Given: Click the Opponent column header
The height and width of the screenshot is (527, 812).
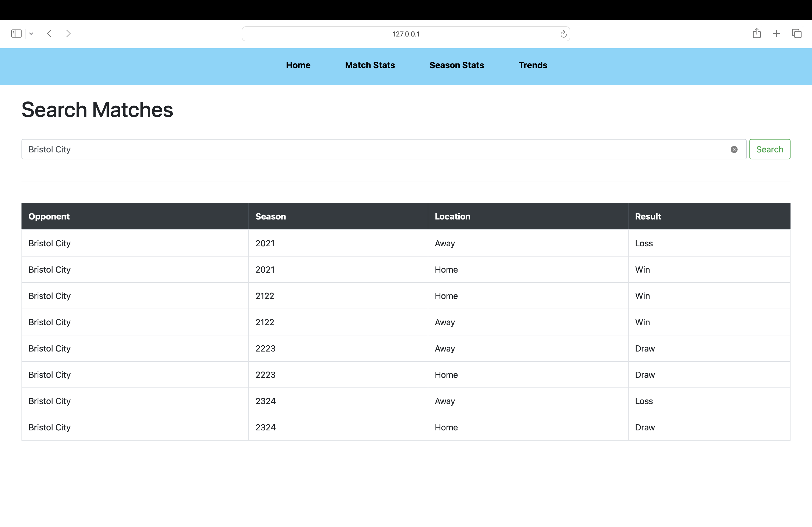Looking at the screenshot, I should tap(49, 217).
